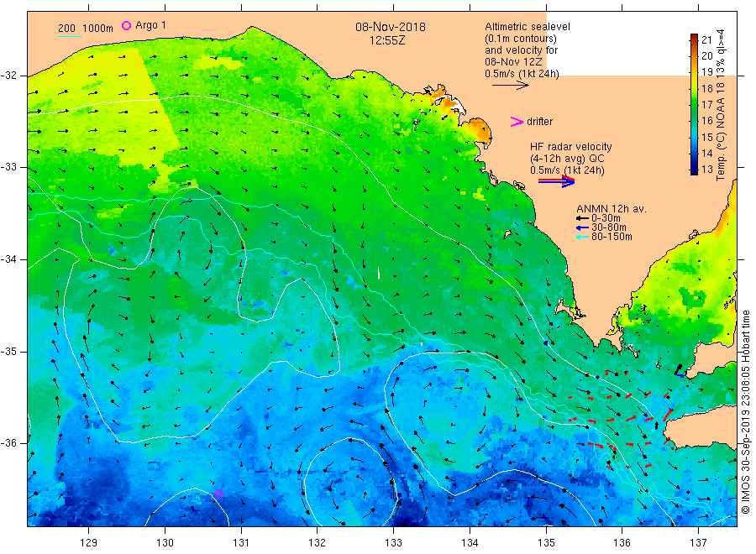Click the temperature color bar scale

click(695, 104)
